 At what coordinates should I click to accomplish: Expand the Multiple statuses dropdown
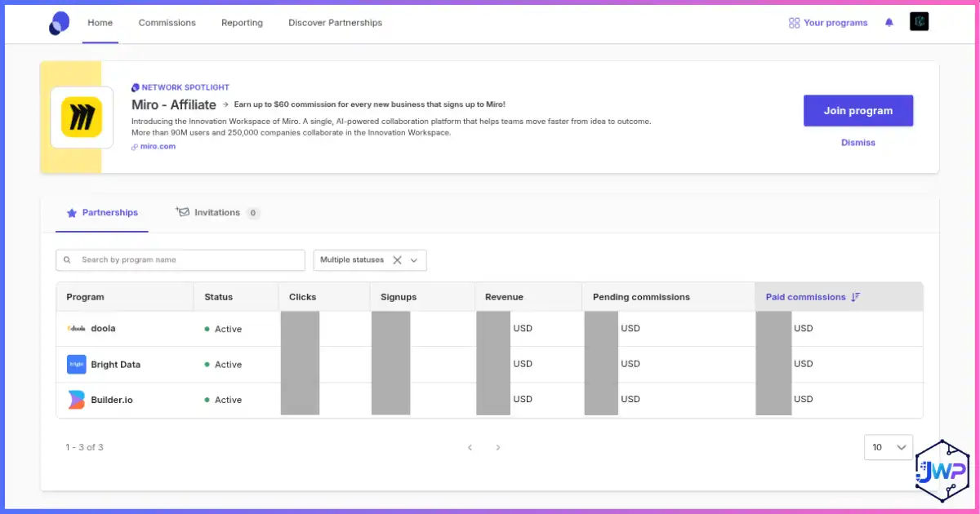(x=414, y=260)
